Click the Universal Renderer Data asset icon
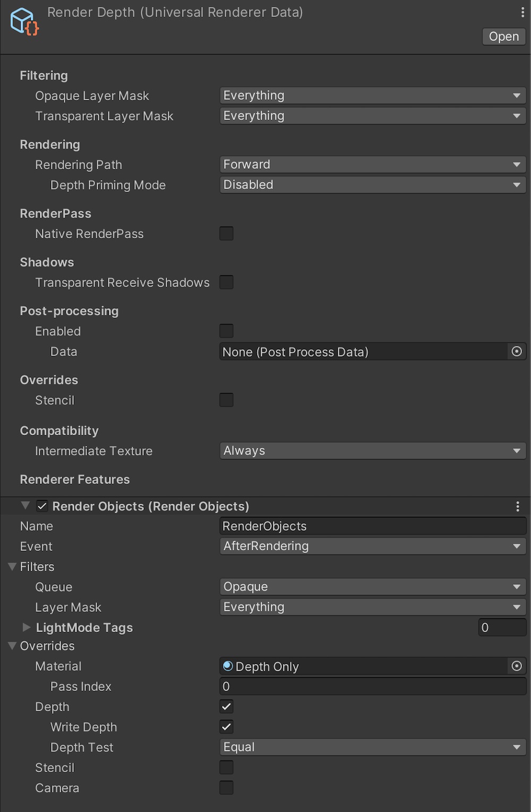 pyautogui.click(x=24, y=22)
